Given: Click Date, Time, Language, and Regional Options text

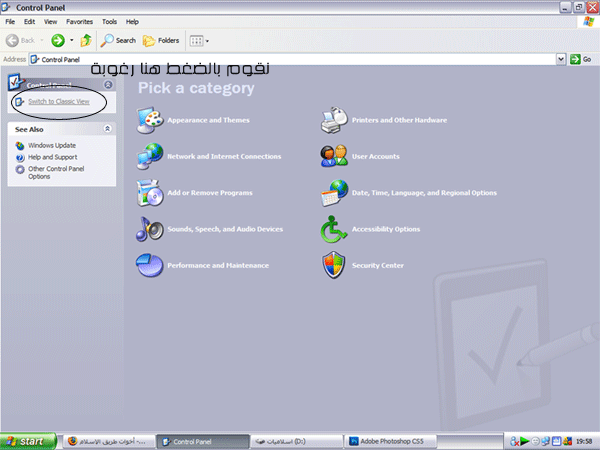Looking at the screenshot, I should (424, 193).
